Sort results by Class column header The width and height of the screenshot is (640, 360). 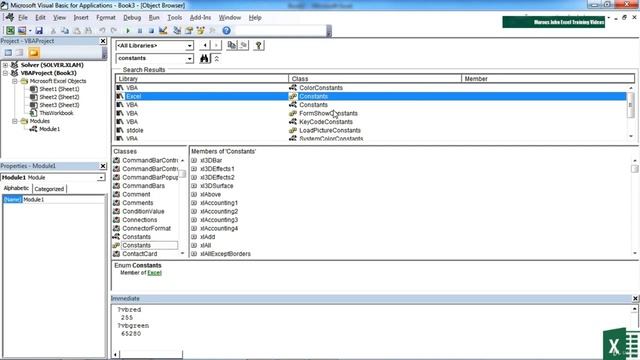click(x=375, y=78)
